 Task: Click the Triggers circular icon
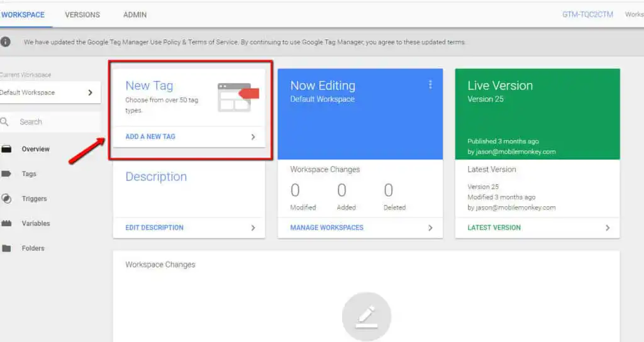pos(6,199)
